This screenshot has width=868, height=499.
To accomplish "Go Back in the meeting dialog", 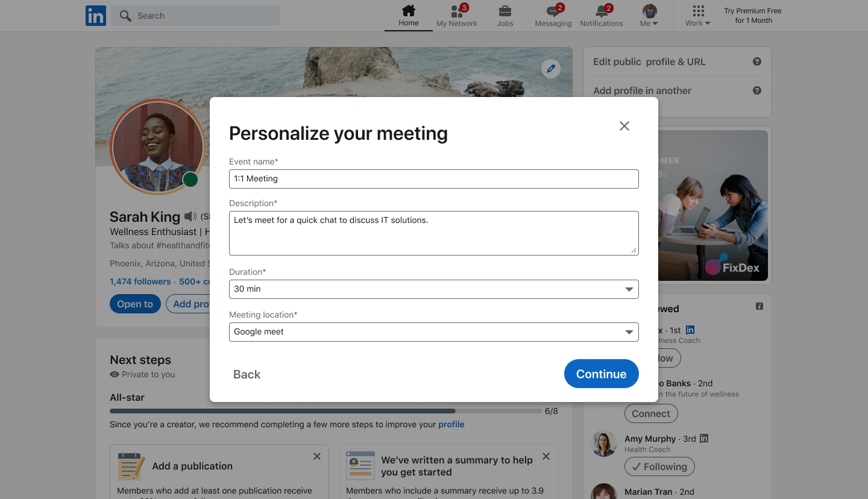I will click(x=247, y=374).
